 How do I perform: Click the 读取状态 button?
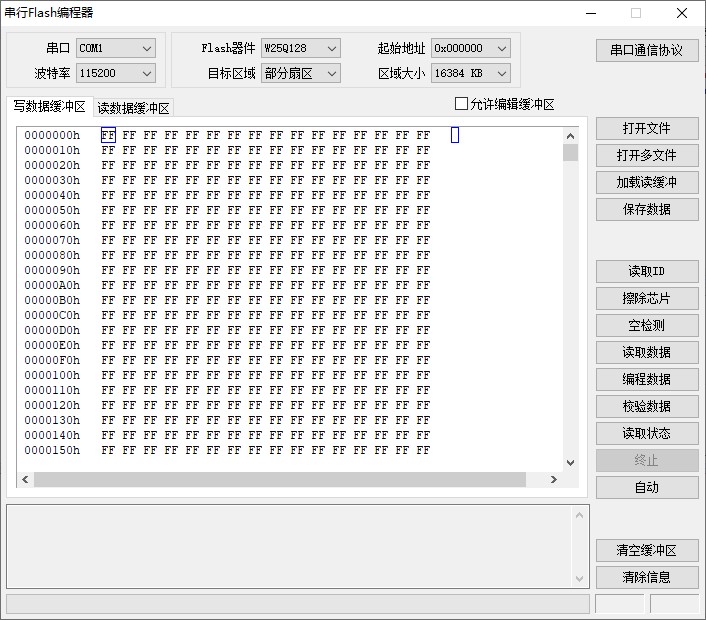pos(647,434)
